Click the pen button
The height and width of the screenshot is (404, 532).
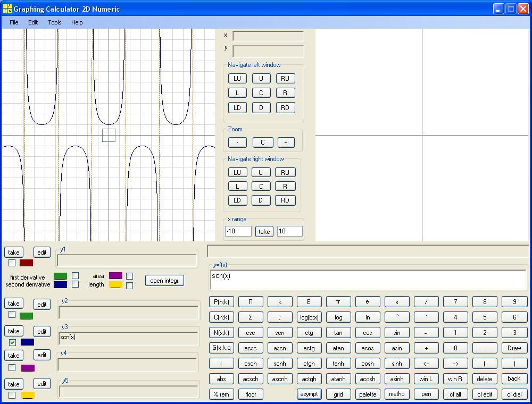click(x=426, y=394)
